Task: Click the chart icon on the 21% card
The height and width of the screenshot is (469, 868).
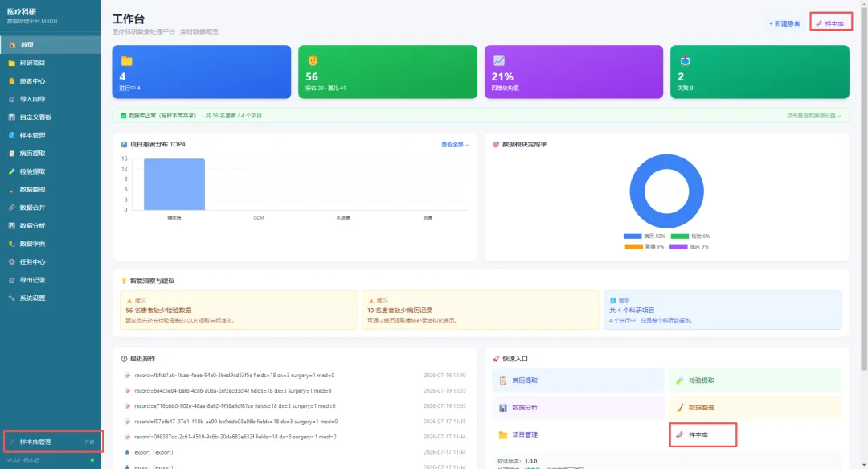Action: 499,60
